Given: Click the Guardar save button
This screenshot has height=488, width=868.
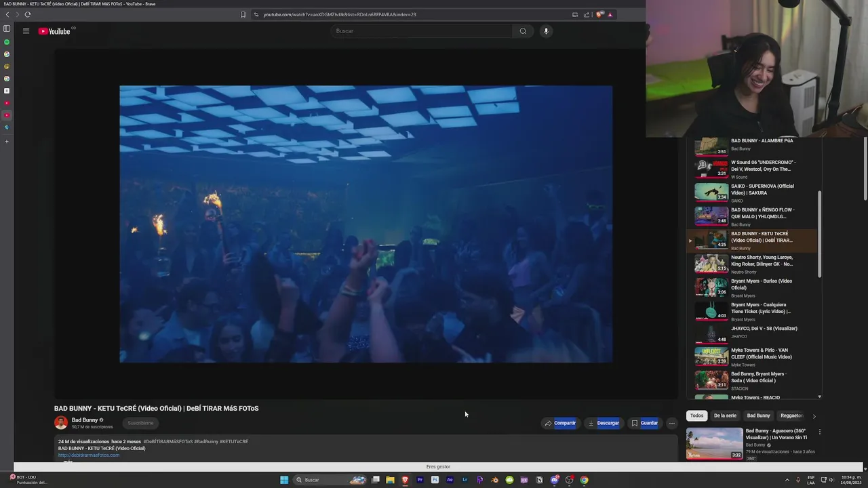Looking at the screenshot, I should pos(644,423).
